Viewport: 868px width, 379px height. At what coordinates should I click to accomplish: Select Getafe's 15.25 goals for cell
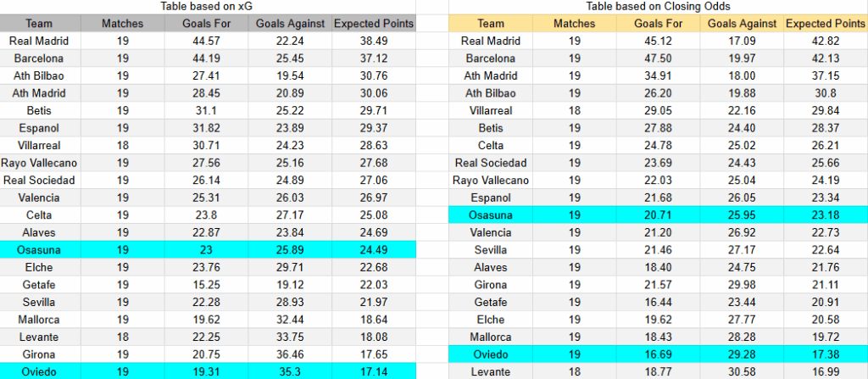(207, 285)
